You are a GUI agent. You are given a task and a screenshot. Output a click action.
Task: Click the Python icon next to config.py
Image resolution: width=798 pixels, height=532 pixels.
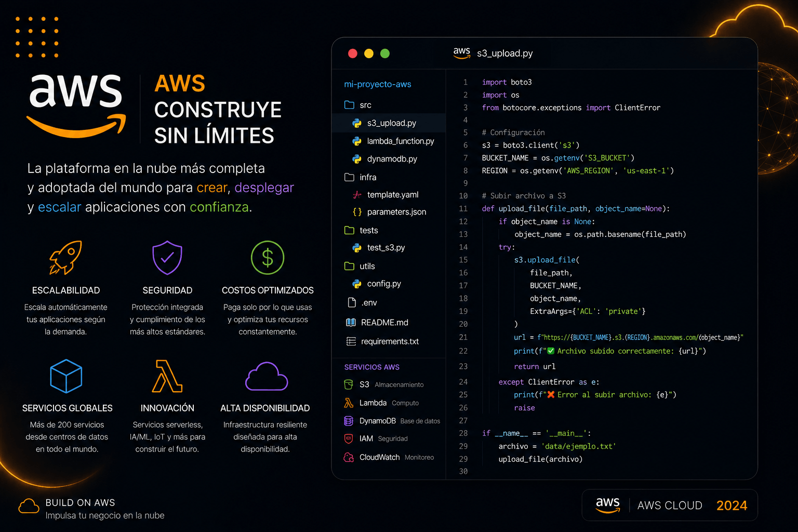pyautogui.click(x=357, y=284)
